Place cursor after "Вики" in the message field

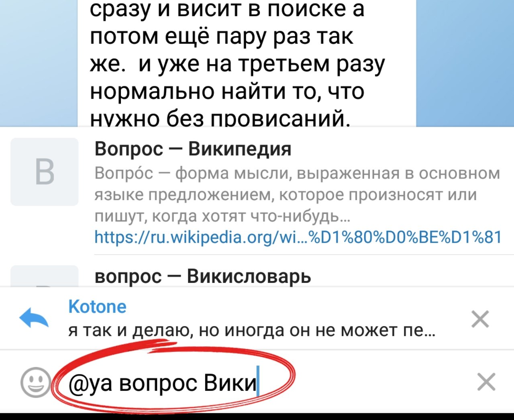click(x=257, y=383)
